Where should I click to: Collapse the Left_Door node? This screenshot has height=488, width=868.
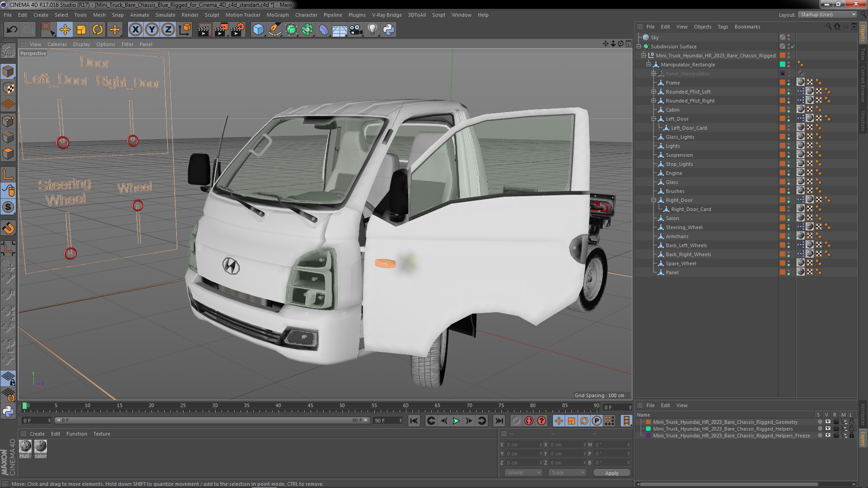pos(653,119)
